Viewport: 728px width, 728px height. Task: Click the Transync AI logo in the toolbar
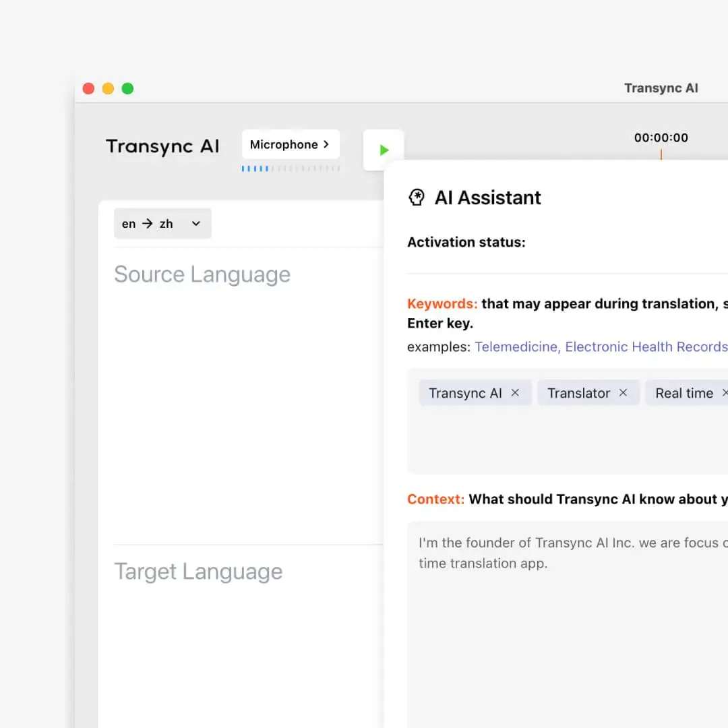tap(162, 146)
